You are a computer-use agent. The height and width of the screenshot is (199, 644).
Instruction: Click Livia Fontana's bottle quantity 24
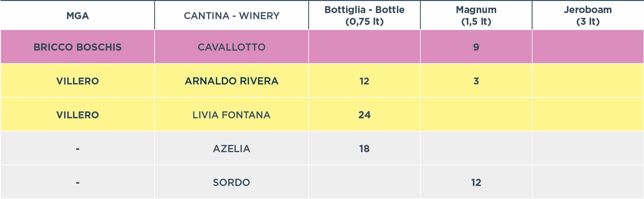[365, 115]
